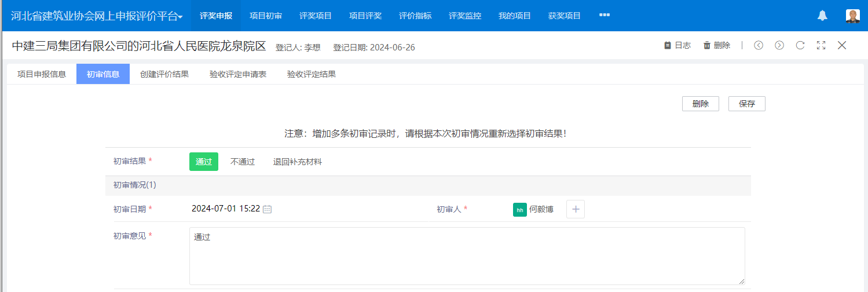Choose 退回补充材料 option
The image size is (868, 292).
298,162
